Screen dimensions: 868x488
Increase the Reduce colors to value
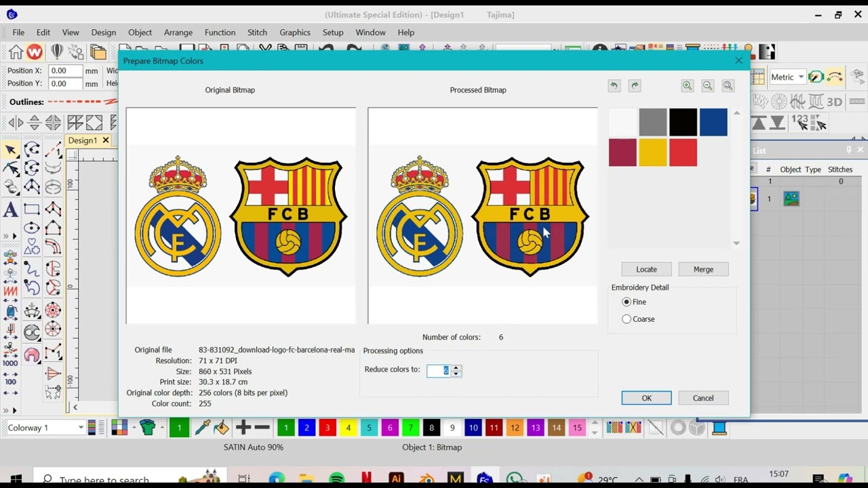(x=456, y=367)
